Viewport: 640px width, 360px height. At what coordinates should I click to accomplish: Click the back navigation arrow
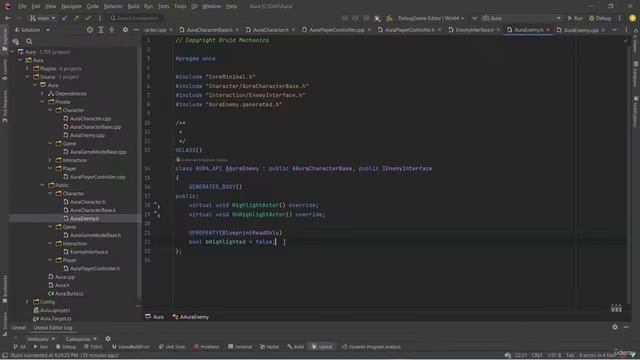pyautogui.click(x=7, y=18)
